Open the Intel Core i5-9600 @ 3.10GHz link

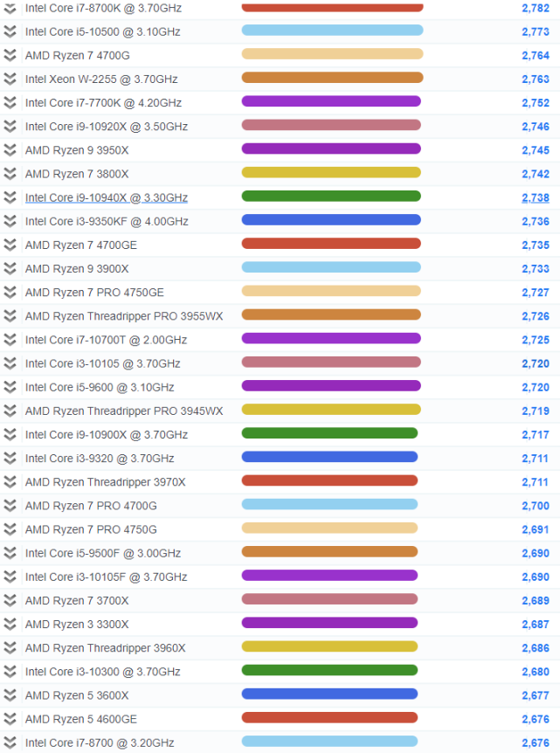tap(100, 387)
